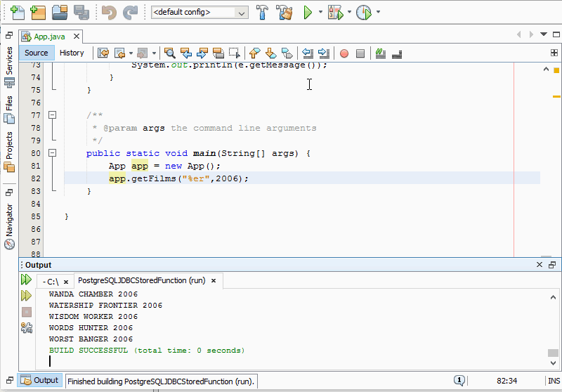Click the Undo arrow icon
Viewport: 562px width, 392px height.
108,12
